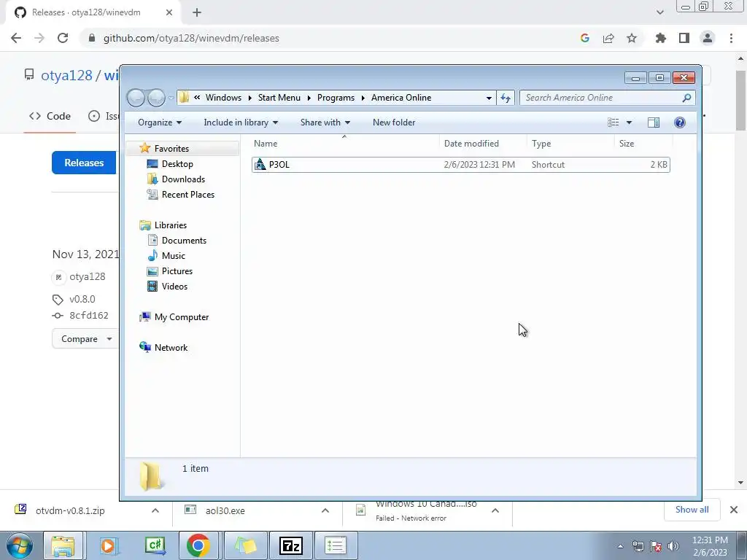Click the volume icon in system tray
This screenshot has width=747, height=560.
673,546
